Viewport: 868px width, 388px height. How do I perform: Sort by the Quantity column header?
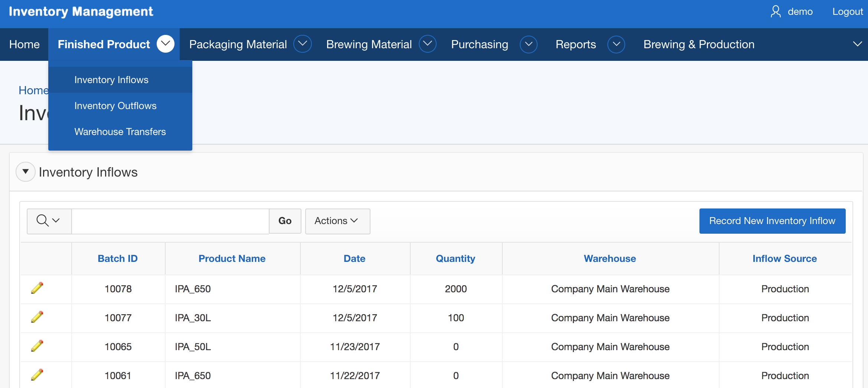pyautogui.click(x=455, y=259)
